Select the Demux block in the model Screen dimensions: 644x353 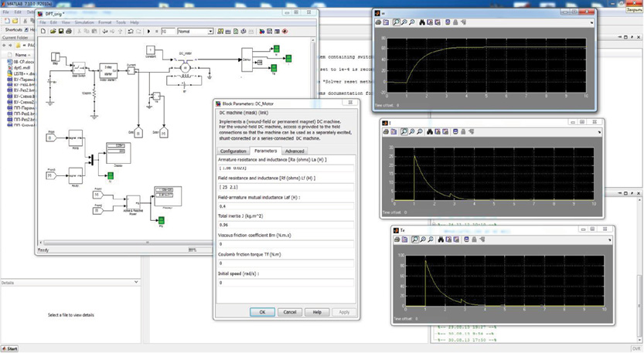[x=247, y=60]
